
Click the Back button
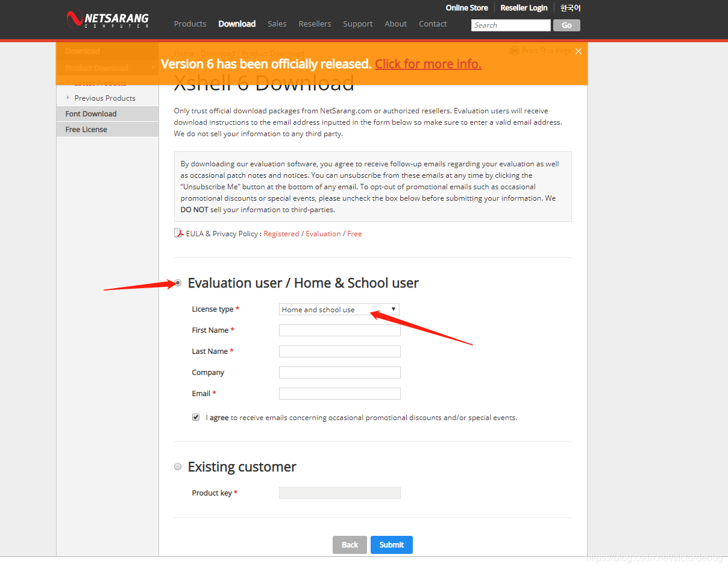(x=350, y=545)
